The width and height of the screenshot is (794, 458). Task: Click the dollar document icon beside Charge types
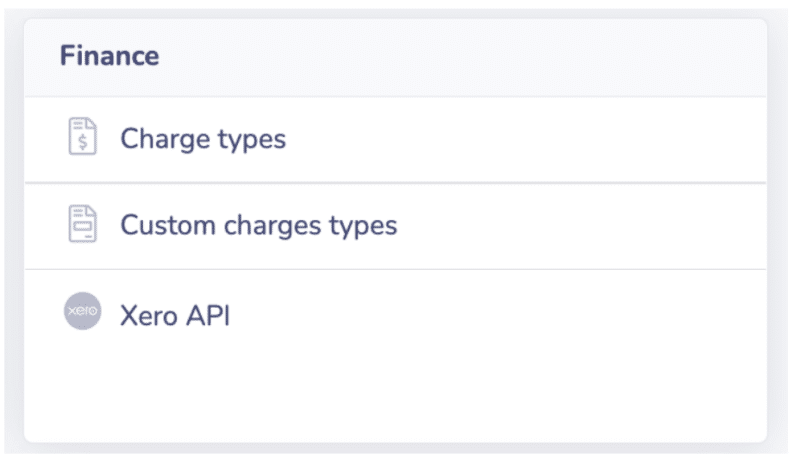point(83,136)
